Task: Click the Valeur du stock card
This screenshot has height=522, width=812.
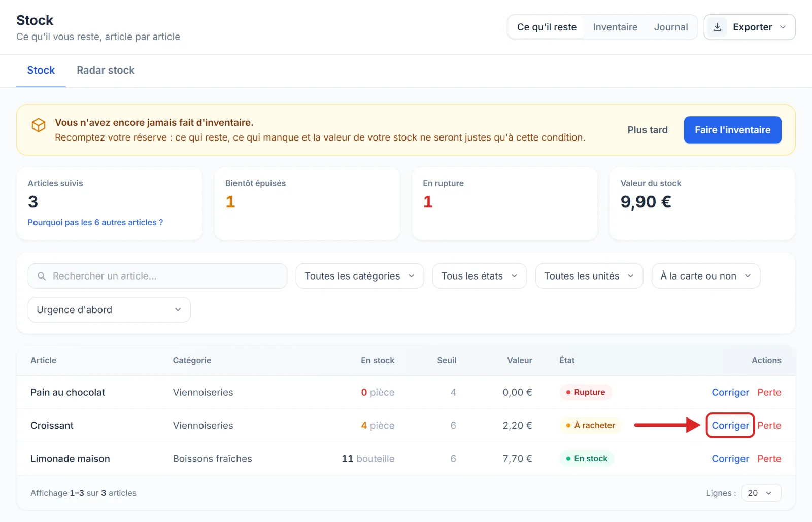Action: pyautogui.click(x=702, y=203)
